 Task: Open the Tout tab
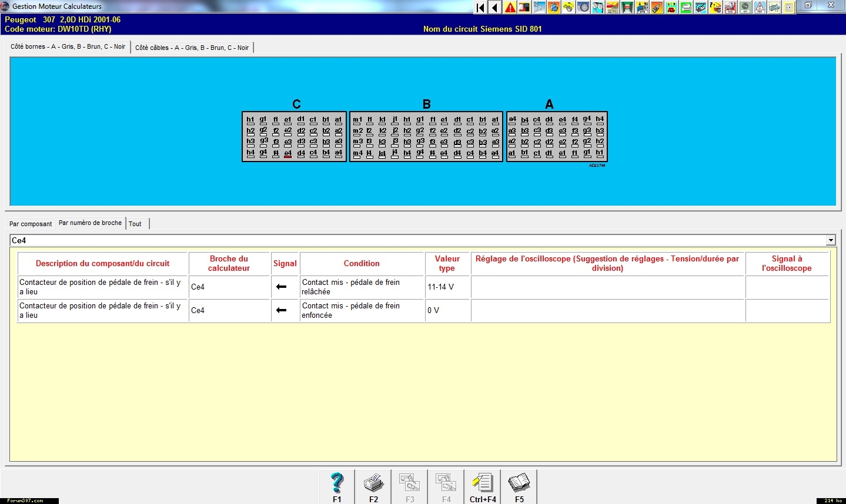tap(135, 224)
